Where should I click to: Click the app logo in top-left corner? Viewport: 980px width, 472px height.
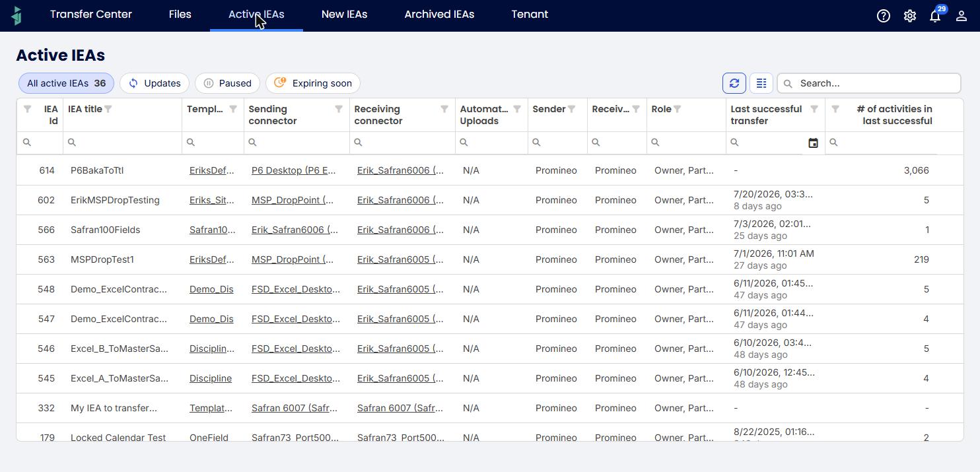click(x=17, y=15)
